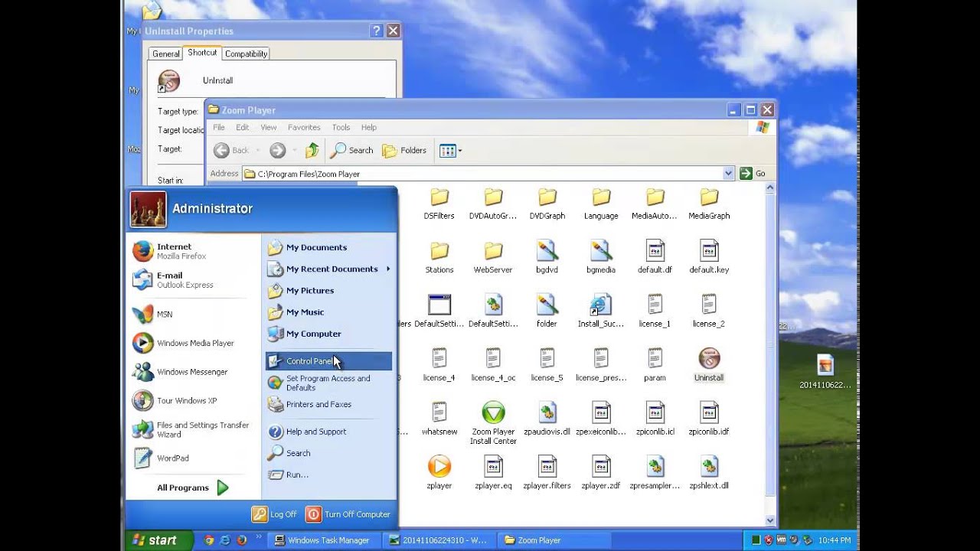The height and width of the screenshot is (551, 980).
Task: Open the Stations folder
Action: [x=439, y=257]
